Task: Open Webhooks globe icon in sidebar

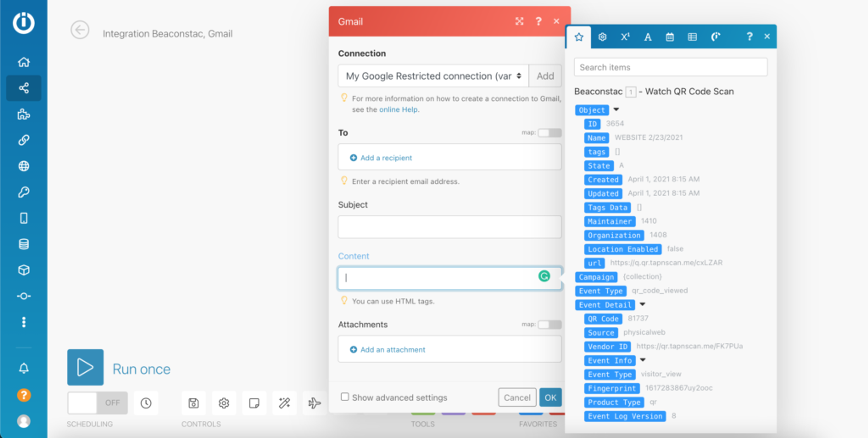Action: click(x=24, y=166)
